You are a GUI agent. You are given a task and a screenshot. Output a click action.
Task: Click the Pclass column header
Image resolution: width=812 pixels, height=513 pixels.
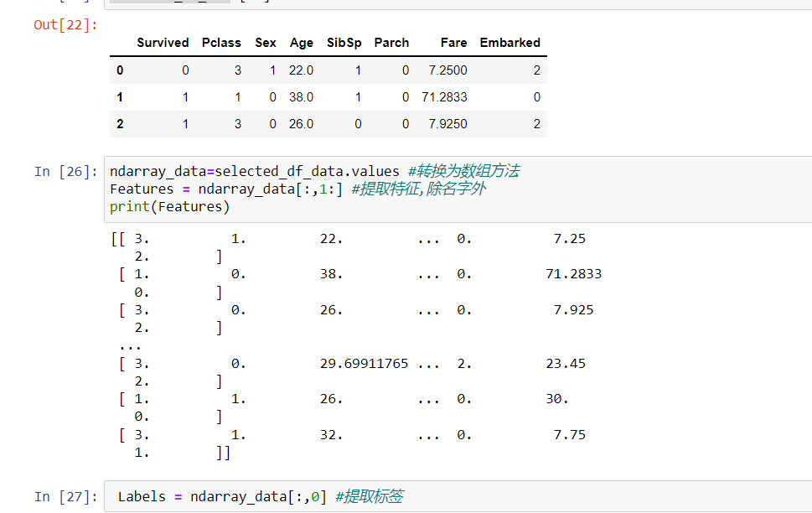coord(221,43)
